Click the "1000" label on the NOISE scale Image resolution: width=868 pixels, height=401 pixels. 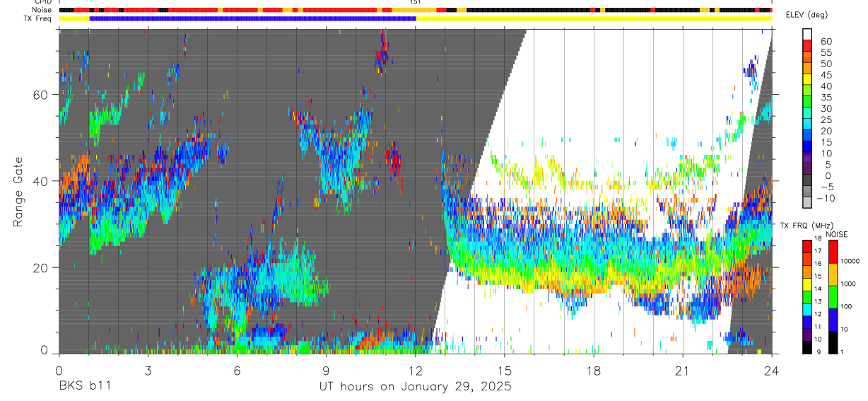849,284
